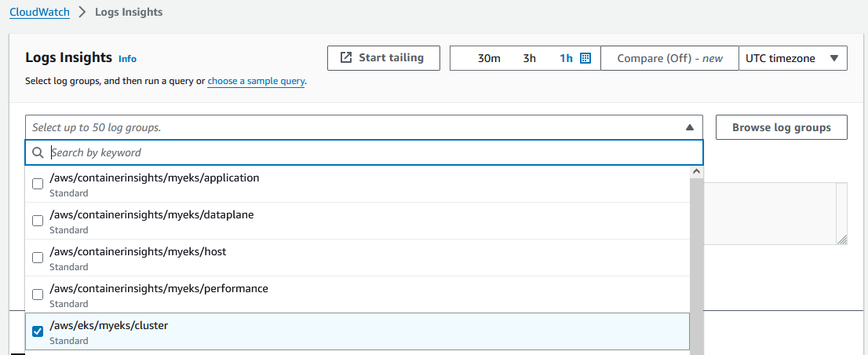Click the external-link icon in Start tailing

coord(346,57)
